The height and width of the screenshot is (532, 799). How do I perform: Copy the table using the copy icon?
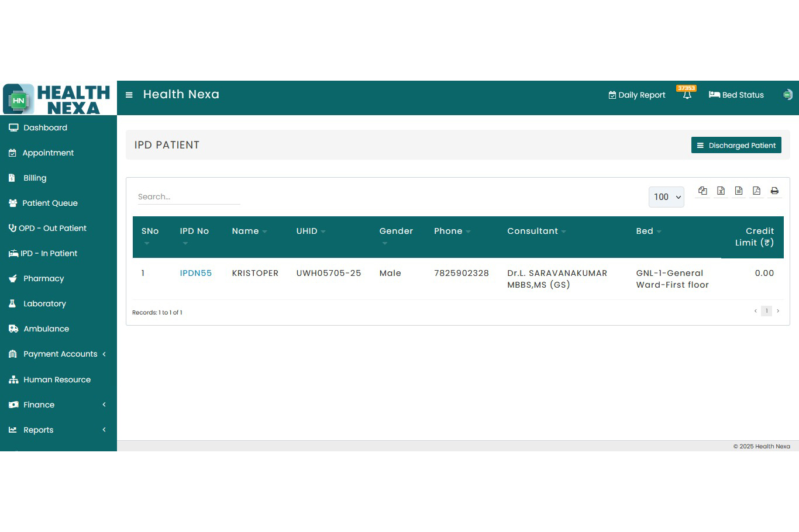point(702,191)
